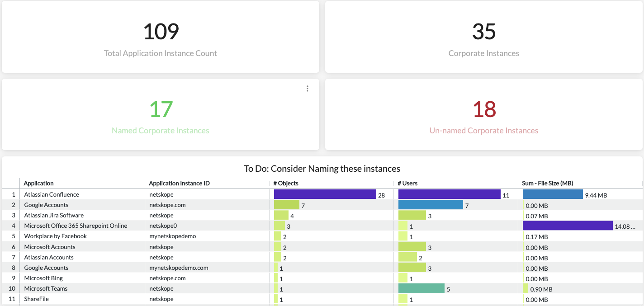Sort by the Application column header
Viewport: 644px width, 306px height.
pos(38,183)
